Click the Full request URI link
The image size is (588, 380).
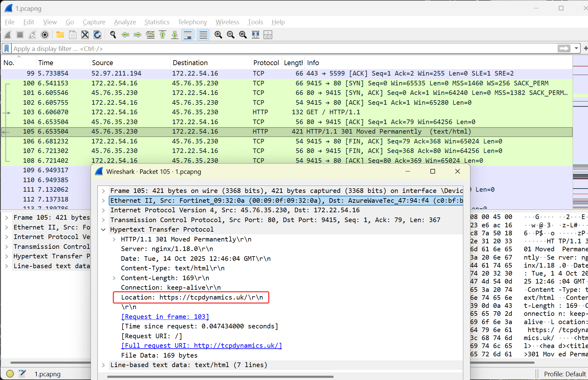(202, 346)
